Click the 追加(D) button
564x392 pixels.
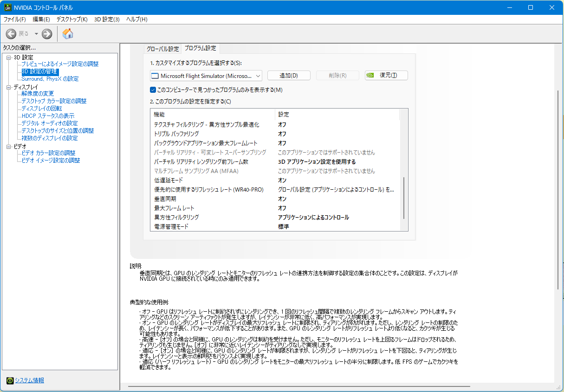point(289,76)
